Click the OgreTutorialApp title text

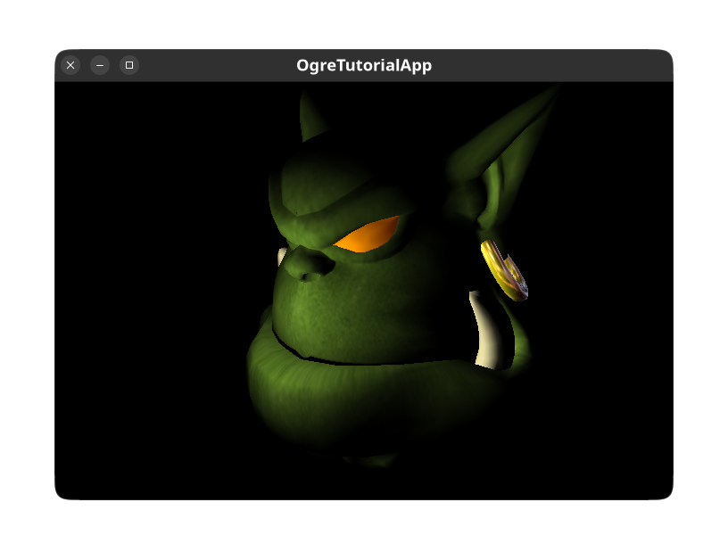click(364, 65)
